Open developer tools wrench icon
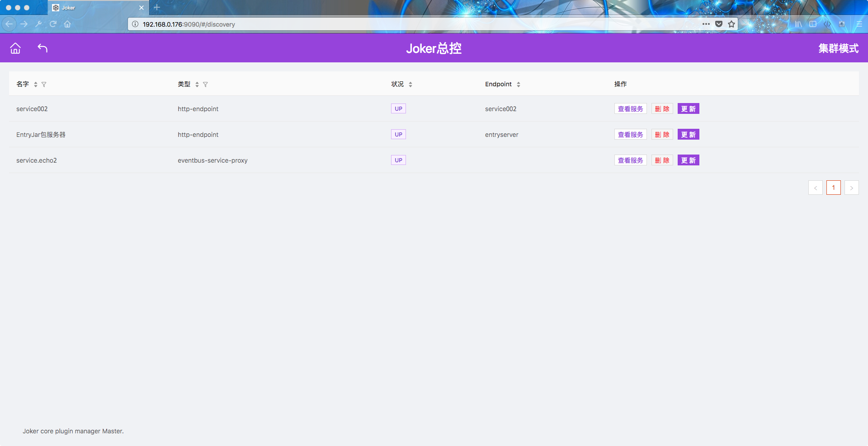Viewport: 868px width, 446px height. (x=38, y=24)
